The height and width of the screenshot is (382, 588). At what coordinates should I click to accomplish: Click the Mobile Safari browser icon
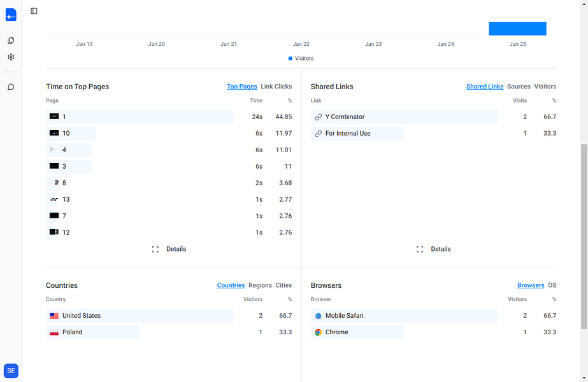pos(318,316)
